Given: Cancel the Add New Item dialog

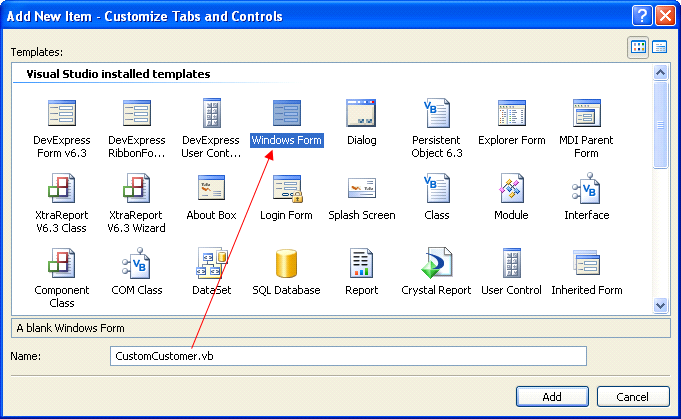Looking at the screenshot, I should point(633,396).
